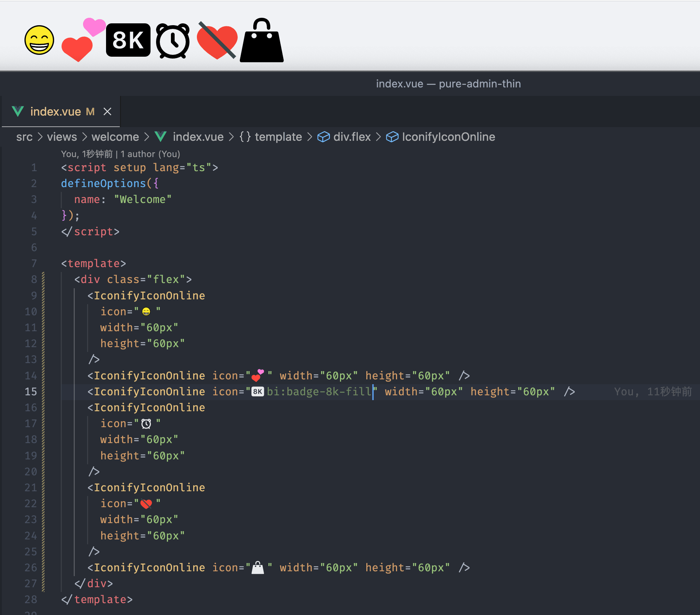
Task: Click the author CodeLens annotation above line 1
Action: (x=120, y=154)
